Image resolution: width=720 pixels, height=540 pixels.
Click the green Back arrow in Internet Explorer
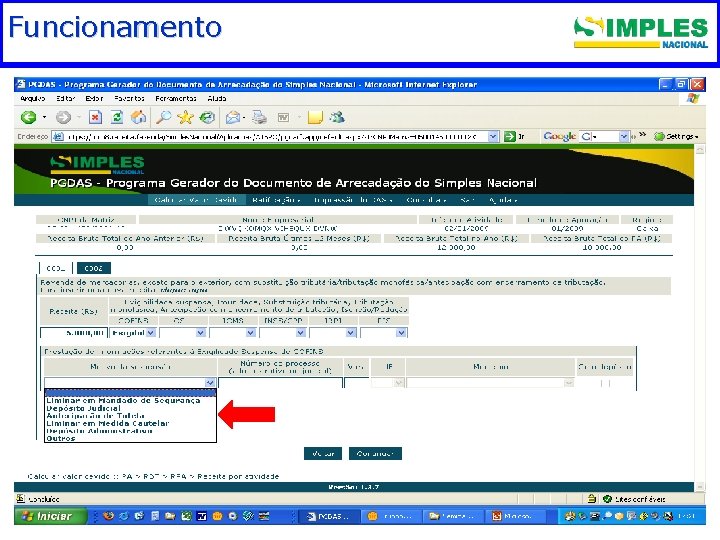coord(28,118)
